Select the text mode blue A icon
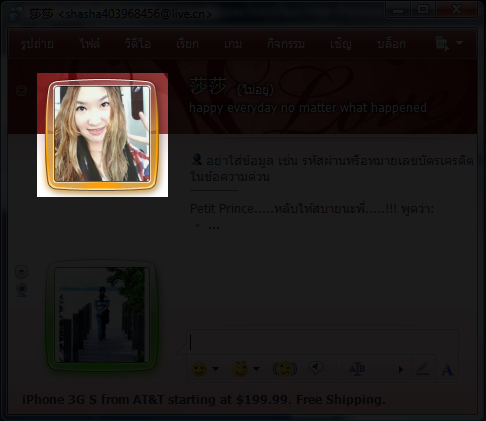 pyautogui.click(x=447, y=370)
